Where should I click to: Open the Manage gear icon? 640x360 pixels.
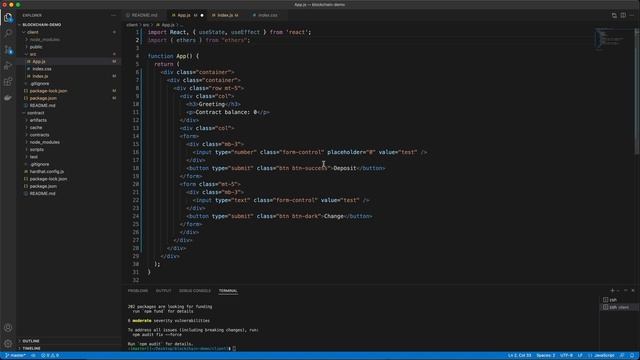coord(8,344)
